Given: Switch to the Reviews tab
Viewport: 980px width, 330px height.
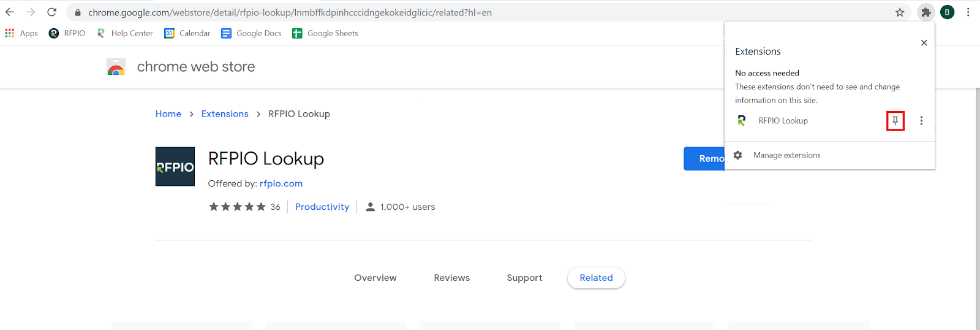Looking at the screenshot, I should [452, 278].
